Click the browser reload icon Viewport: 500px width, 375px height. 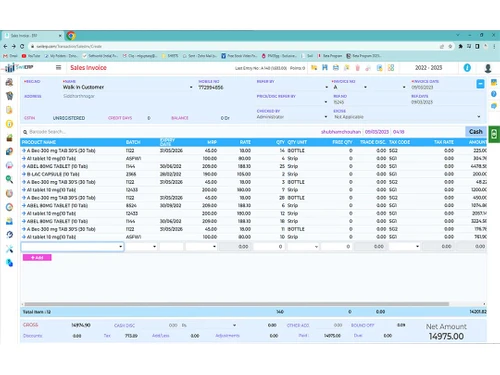coord(22,46)
